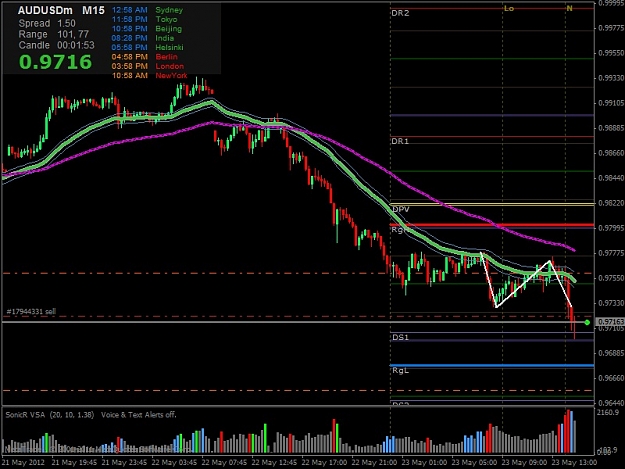Click the RgL level label
The height and width of the screenshot is (469, 625).
click(x=401, y=371)
